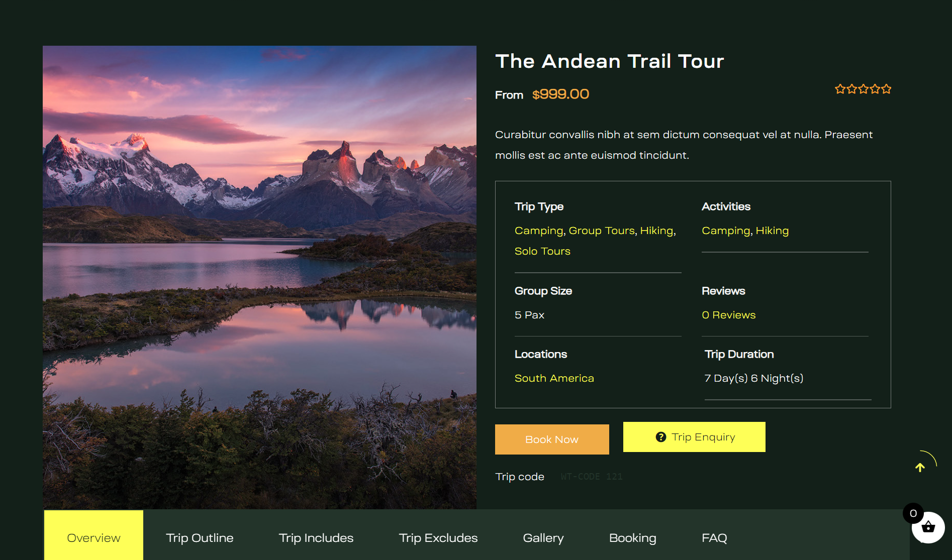Switch to the Trip Outline tab
This screenshot has height=560, width=952.
[x=200, y=538]
